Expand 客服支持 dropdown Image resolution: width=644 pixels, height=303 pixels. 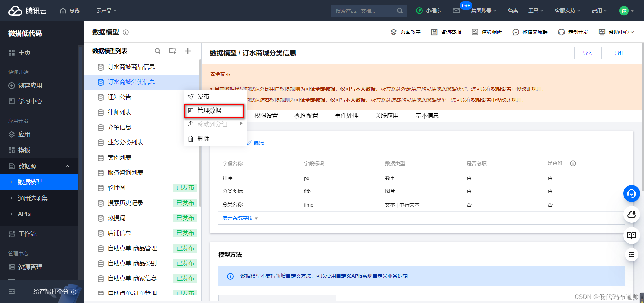coord(567,11)
